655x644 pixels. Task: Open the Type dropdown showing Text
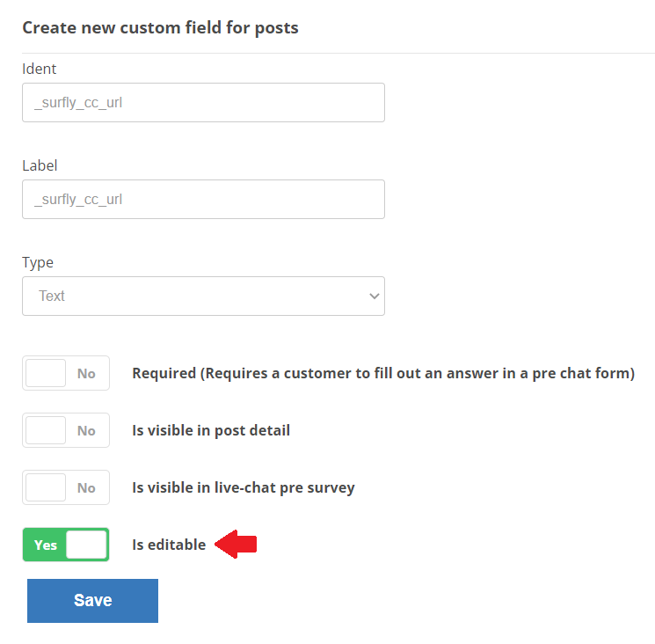pyautogui.click(x=203, y=296)
